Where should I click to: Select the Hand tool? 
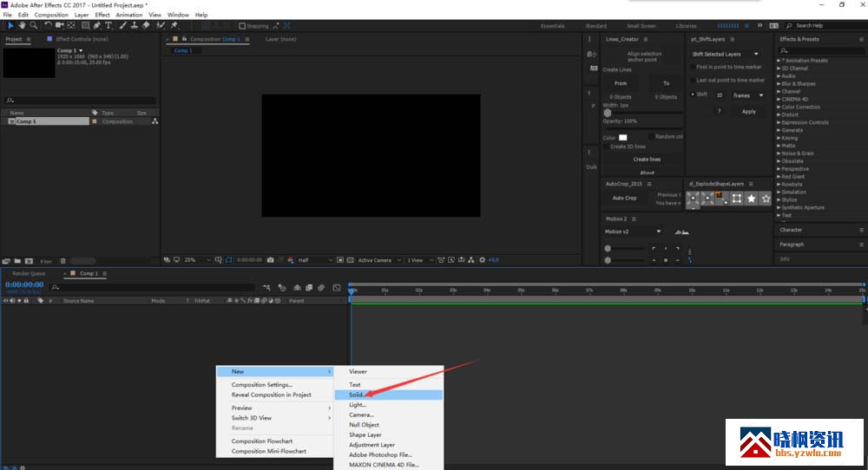(x=23, y=25)
